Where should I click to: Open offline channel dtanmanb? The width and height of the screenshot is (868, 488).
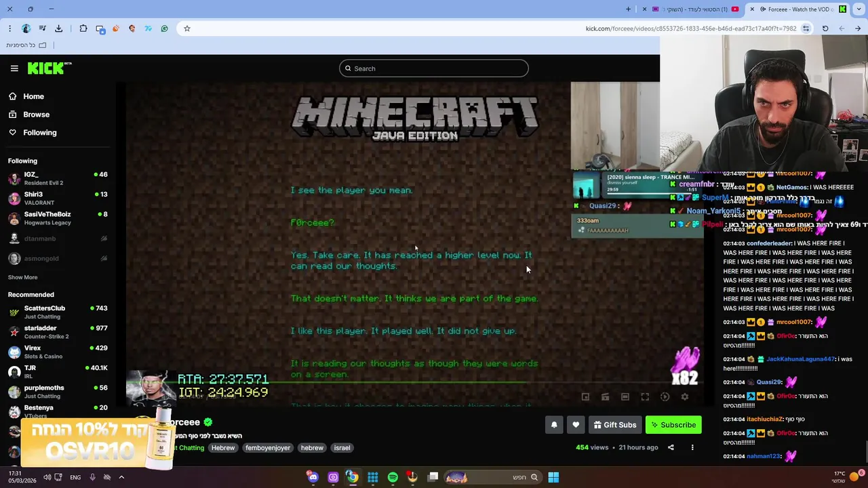[x=58, y=239]
